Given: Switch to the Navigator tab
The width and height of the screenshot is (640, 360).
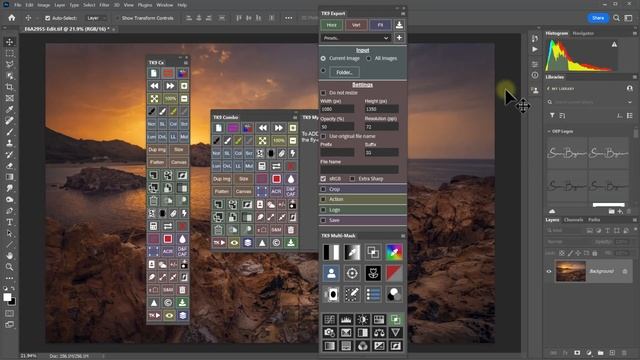Looking at the screenshot, I should [583, 33].
